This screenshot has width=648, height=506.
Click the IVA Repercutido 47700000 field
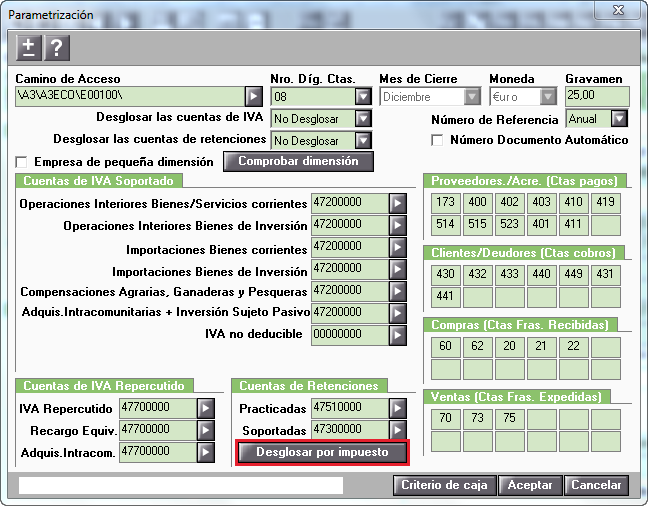pos(158,408)
